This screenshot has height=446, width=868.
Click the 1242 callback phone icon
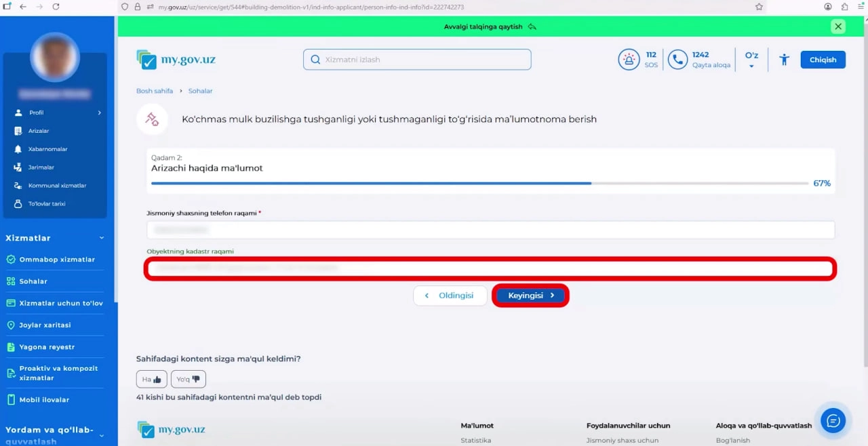(677, 60)
